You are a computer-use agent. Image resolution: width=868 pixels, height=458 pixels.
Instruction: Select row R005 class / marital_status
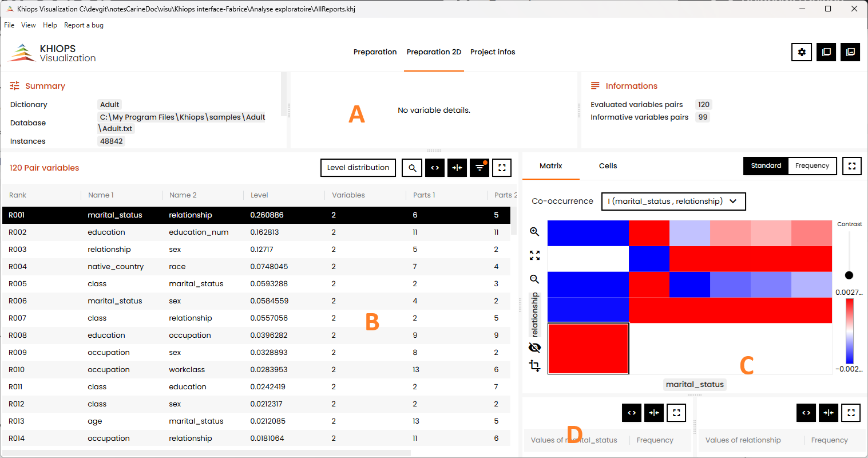(x=256, y=284)
